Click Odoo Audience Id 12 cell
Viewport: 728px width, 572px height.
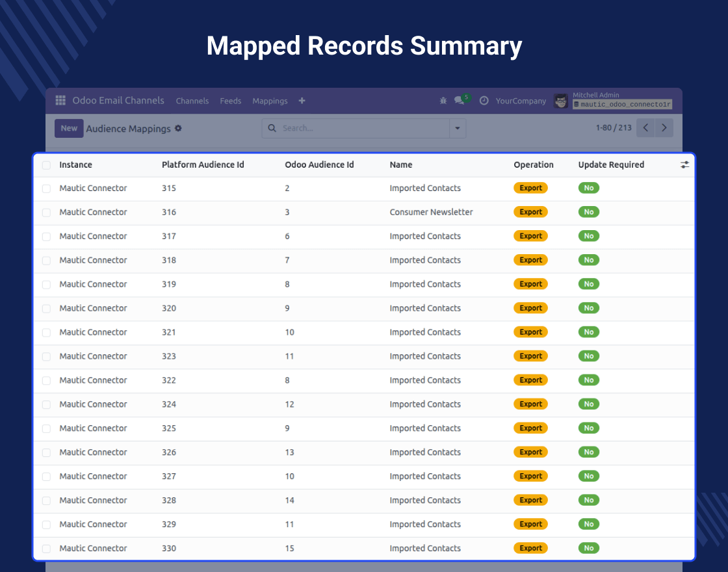click(x=290, y=404)
